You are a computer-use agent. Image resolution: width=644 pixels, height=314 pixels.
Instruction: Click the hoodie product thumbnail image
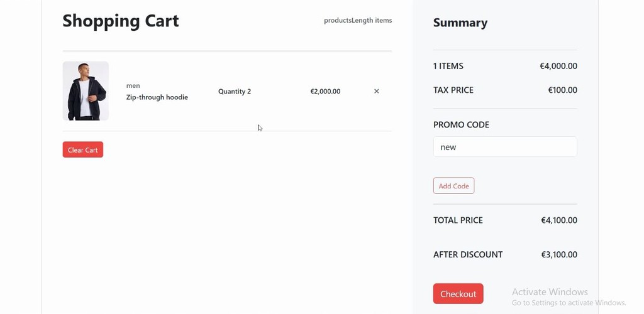point(86,91)
